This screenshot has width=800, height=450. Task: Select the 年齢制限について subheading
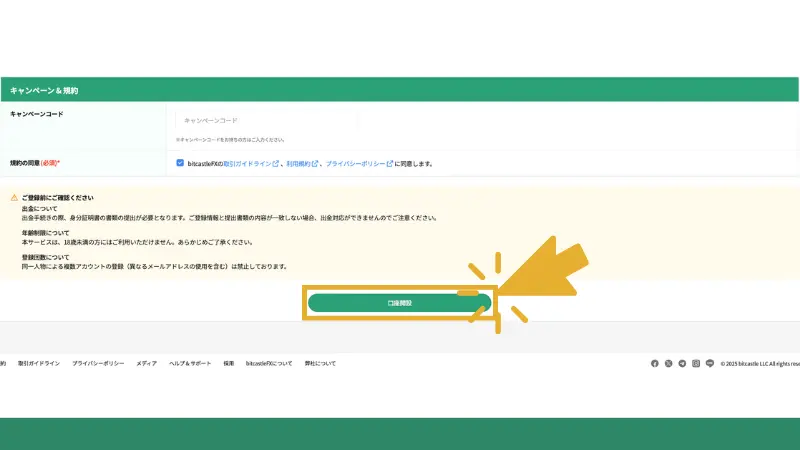pyautogui.click(x=45, y=233)
